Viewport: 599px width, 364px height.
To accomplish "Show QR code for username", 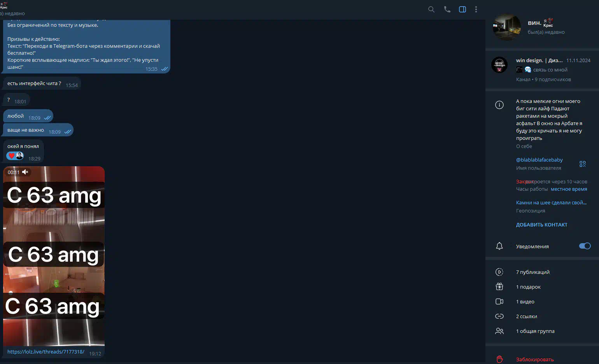I will (x=582, y=164).
